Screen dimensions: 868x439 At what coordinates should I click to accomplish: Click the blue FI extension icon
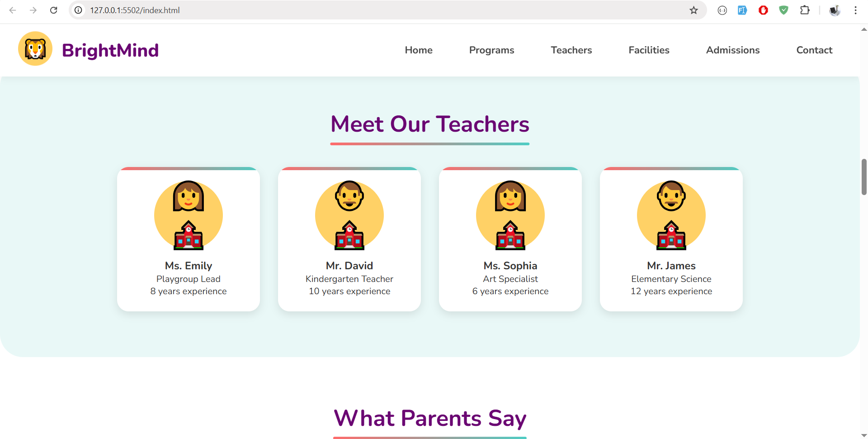point(742,10)
